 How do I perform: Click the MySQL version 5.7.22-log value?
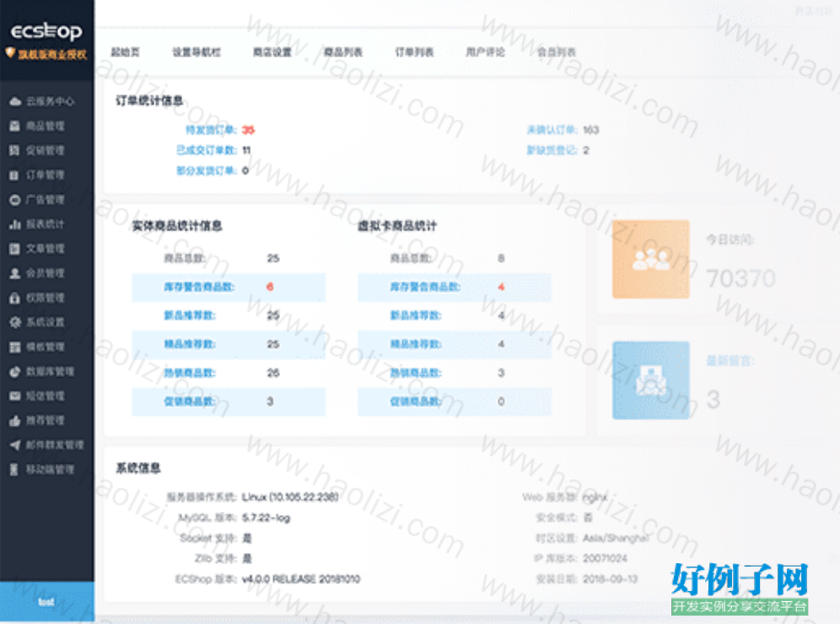click(x=266, y=518)
